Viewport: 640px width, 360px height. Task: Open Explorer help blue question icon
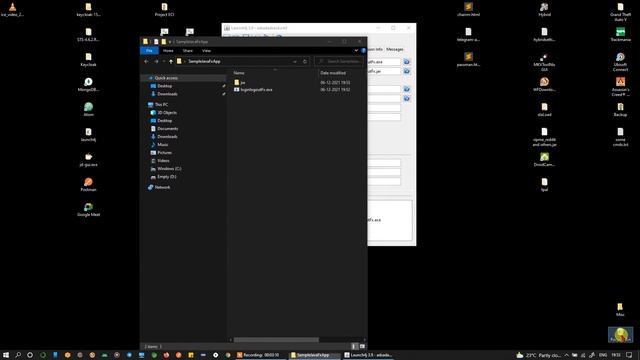click(x=363, y=51)
